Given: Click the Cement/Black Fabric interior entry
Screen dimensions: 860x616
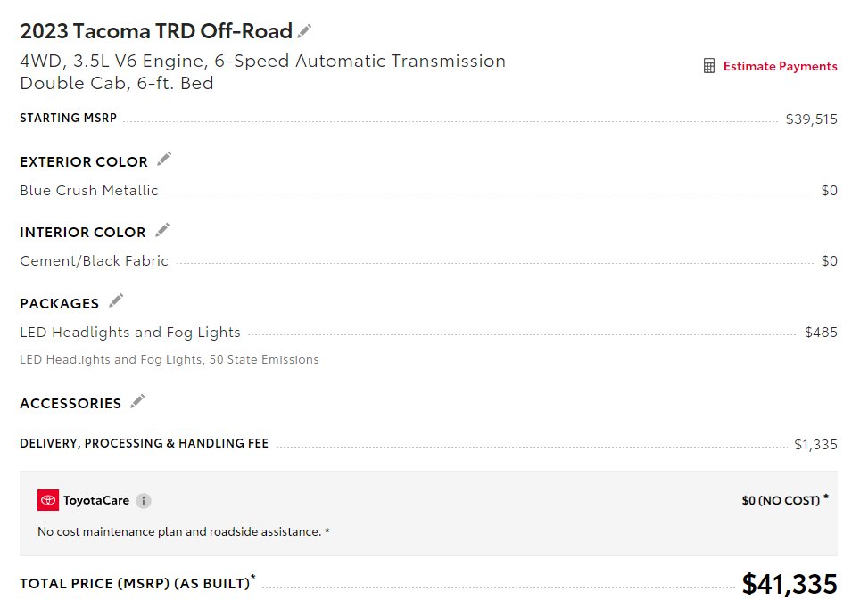Looking at the screenshot, I should [94, 261].
